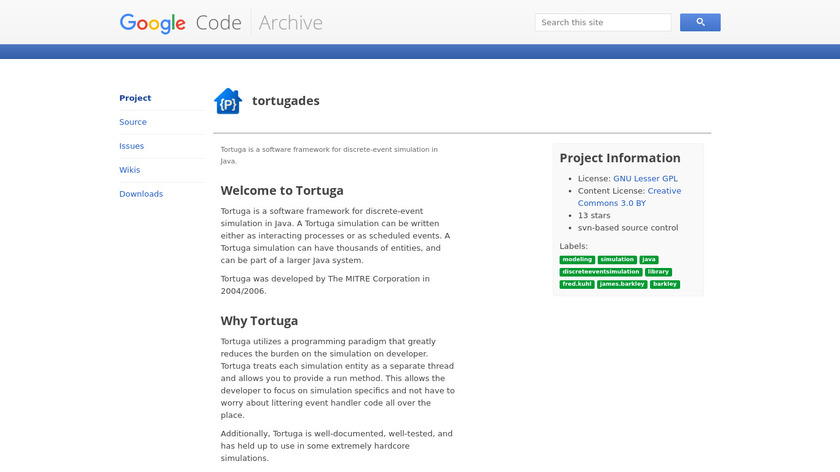Select the barkley label tag
840x472 pixels.
[x=665, y=284]
